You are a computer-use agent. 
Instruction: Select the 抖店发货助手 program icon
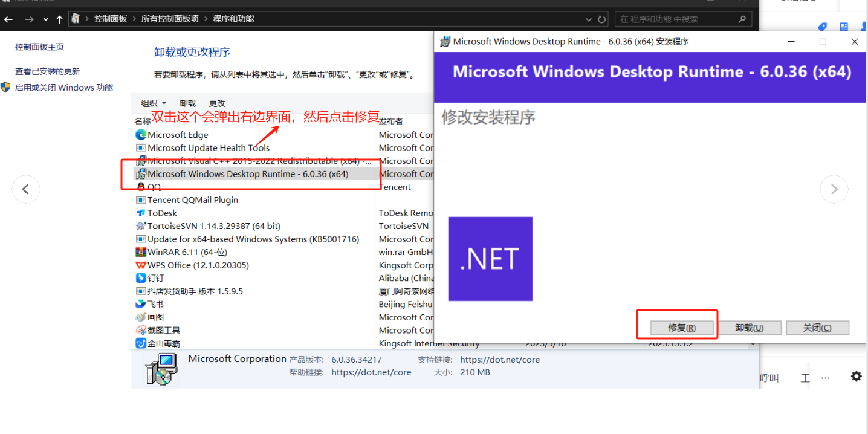pyautogui.click(x=141, y=291)
